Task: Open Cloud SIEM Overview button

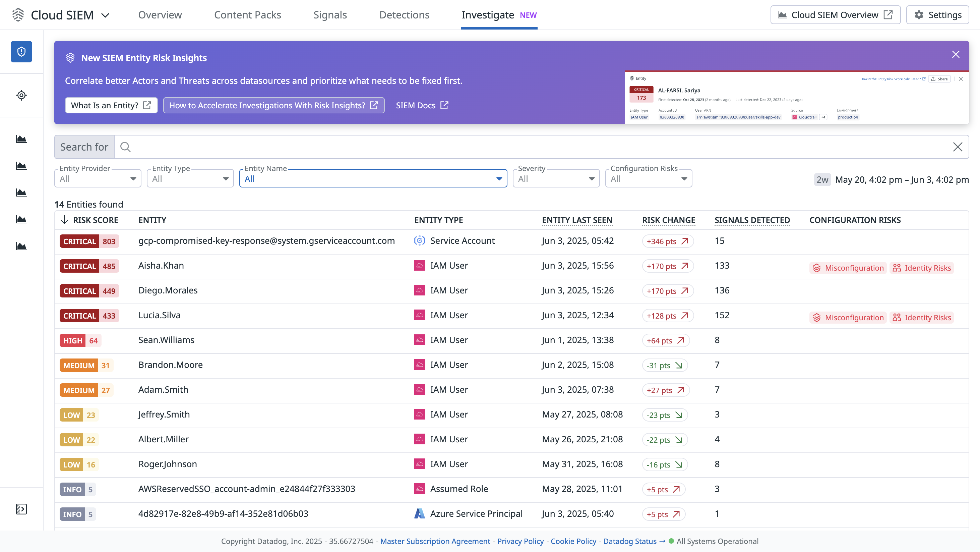Action: (x=836, y=15)
